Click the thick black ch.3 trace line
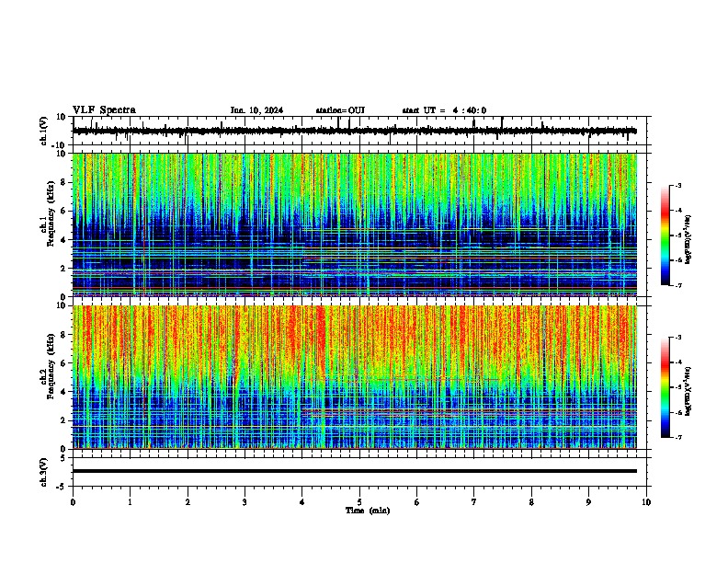The height and width of the screenshot is (563, 728). 354,471
